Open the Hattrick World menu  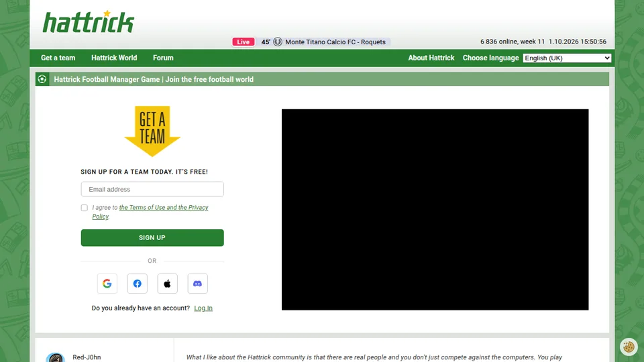click(x=114, y=58)
